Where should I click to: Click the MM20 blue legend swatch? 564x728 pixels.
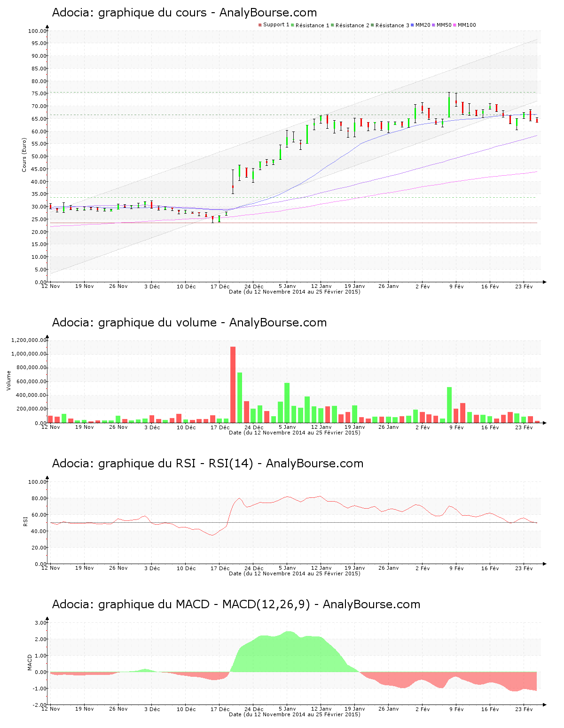click(413, 25)
